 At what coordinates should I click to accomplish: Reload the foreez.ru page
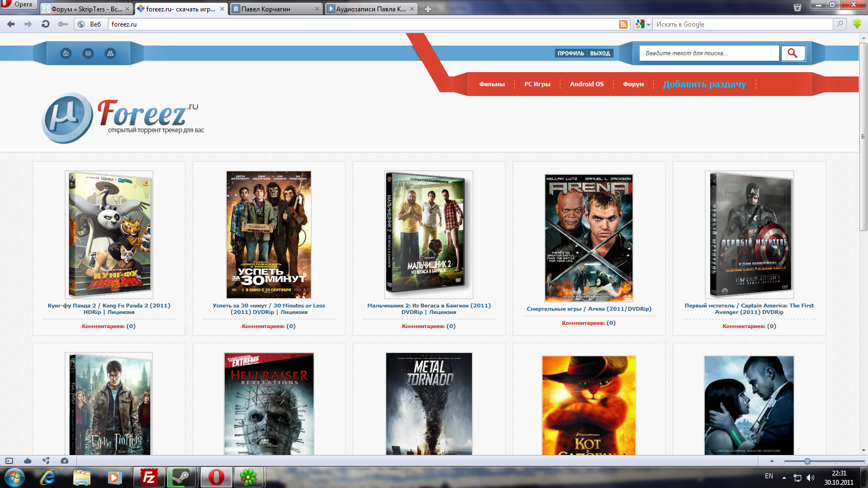46,24
